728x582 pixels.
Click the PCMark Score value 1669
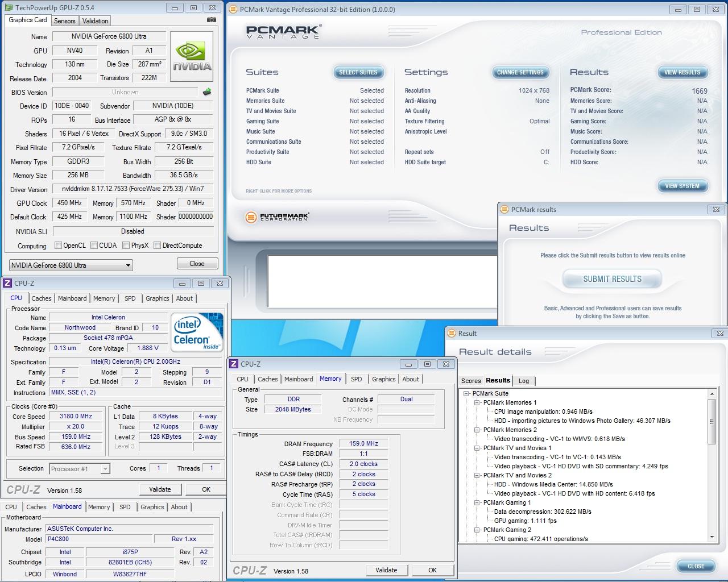tap(700, 91)
